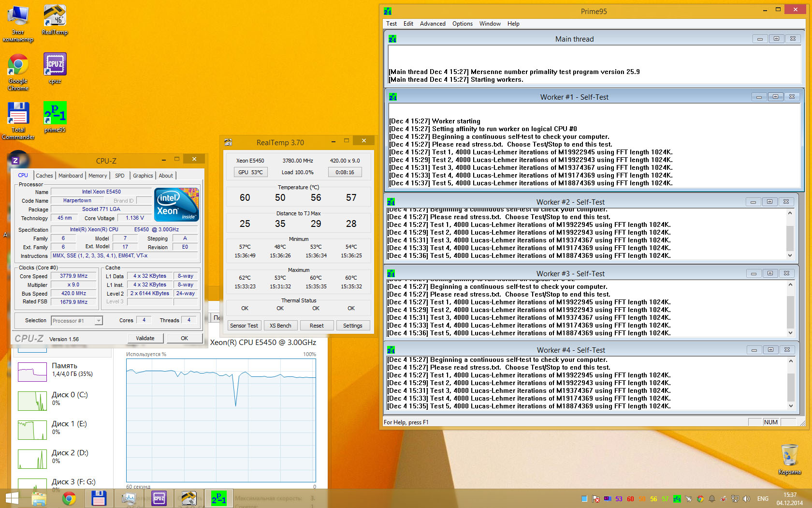
Task: Click the Prime95 icon in the system tray
Action: coord(677,499)
